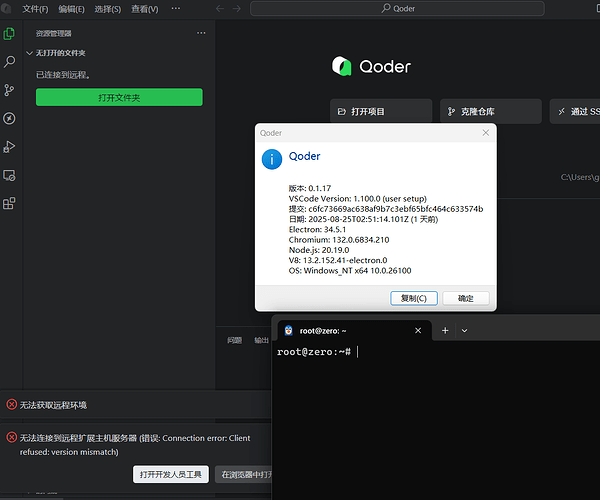Click 打开项目 on welcome page

tap(381, 111)
